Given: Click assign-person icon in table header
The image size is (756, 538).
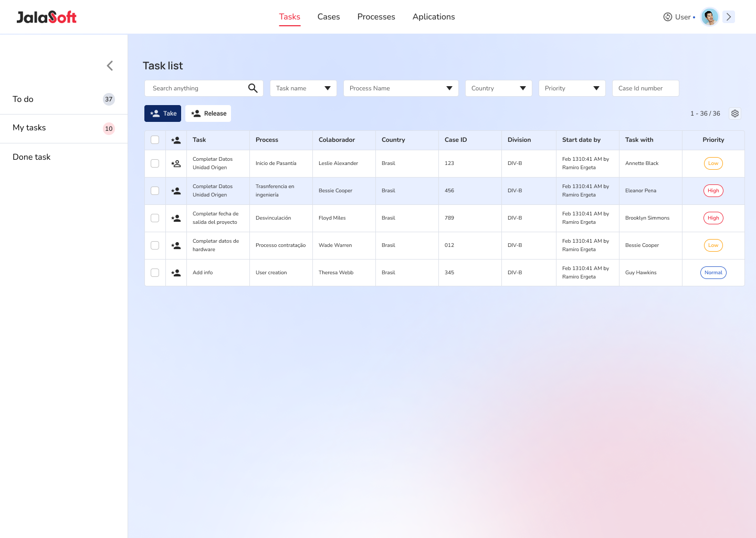Looking at the screenshot, I should (x=176, y=140).
